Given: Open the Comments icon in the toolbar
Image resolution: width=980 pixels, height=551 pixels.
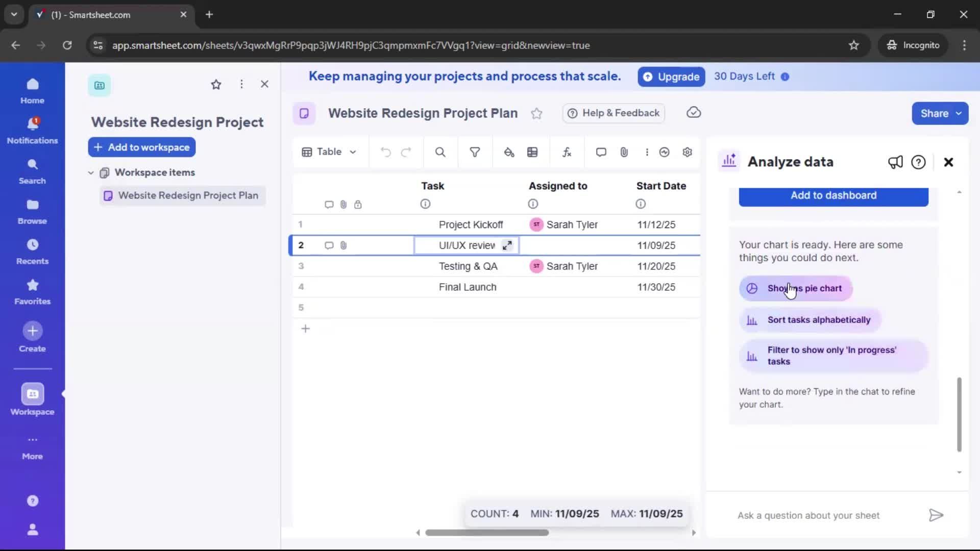Looking at the screenshot, I should point(601,152).
